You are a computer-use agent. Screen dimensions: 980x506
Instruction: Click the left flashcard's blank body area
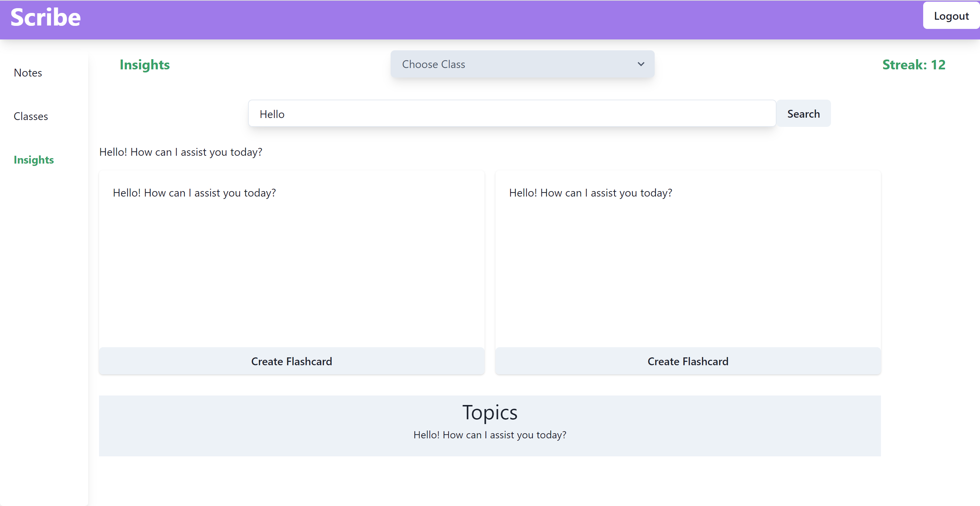point(291,274)
